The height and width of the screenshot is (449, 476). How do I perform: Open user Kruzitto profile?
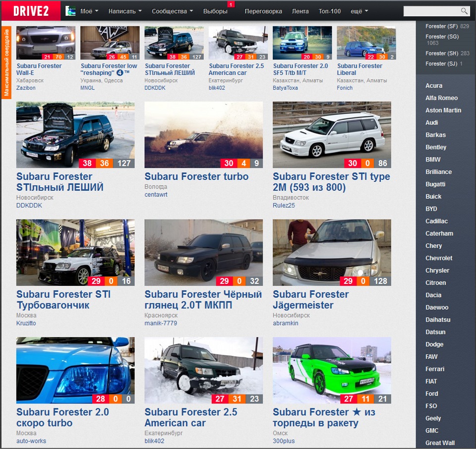click(26, 323)
